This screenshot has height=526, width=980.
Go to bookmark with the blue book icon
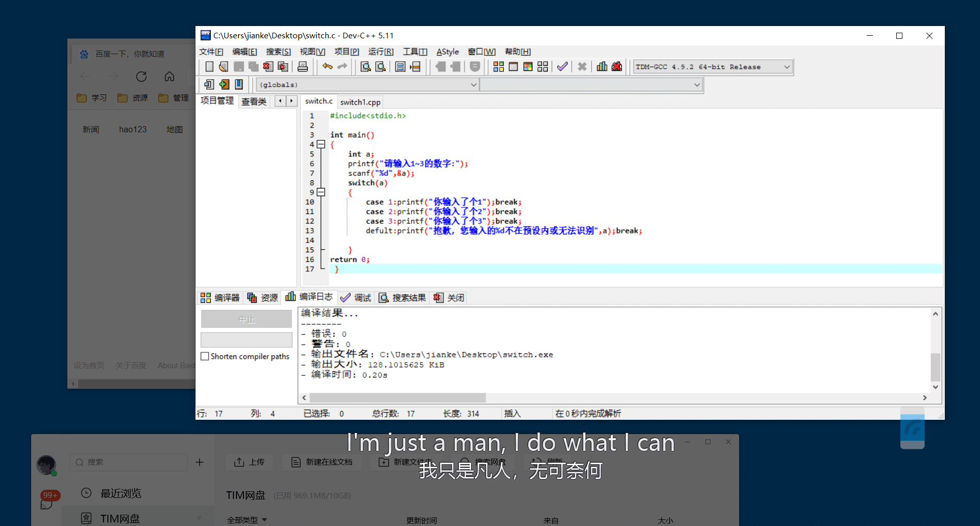tap(239, 84)
